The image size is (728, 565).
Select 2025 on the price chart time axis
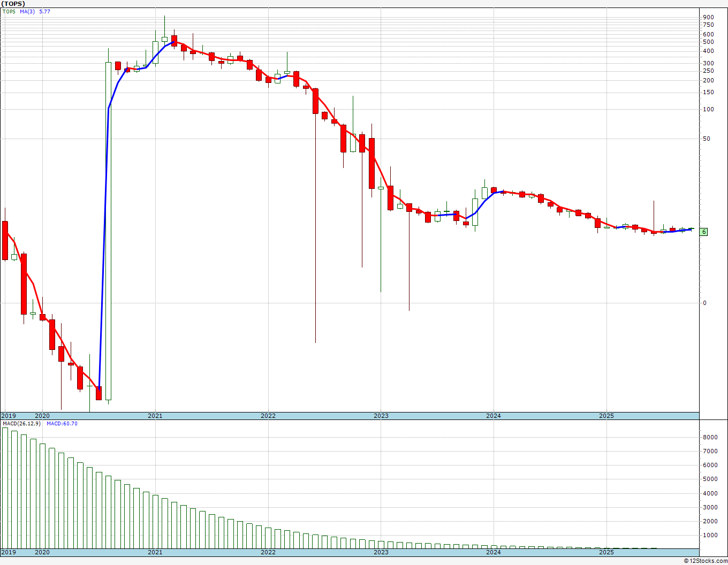point(606,416)
